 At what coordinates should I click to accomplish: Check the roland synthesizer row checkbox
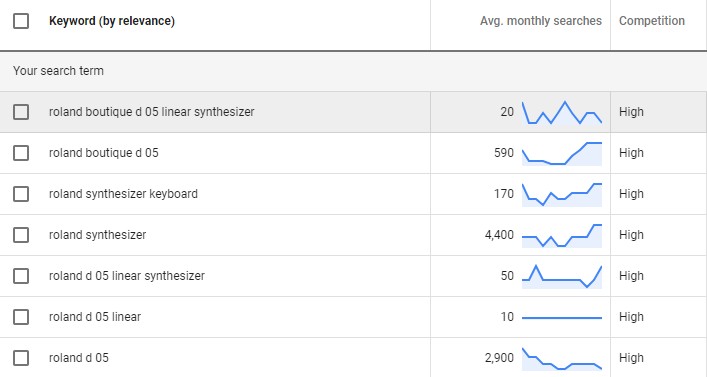pos(21,235)
